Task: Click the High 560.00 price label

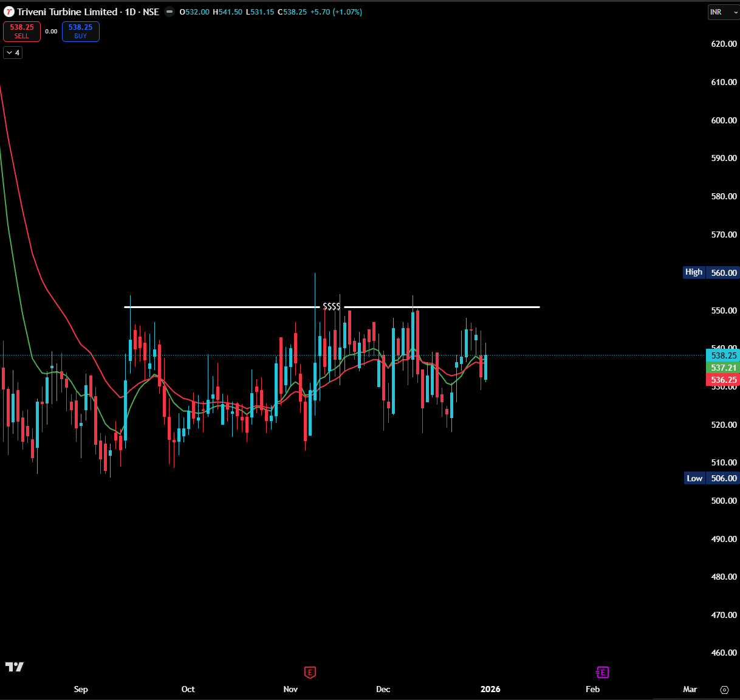Action: tap(711, 272)
